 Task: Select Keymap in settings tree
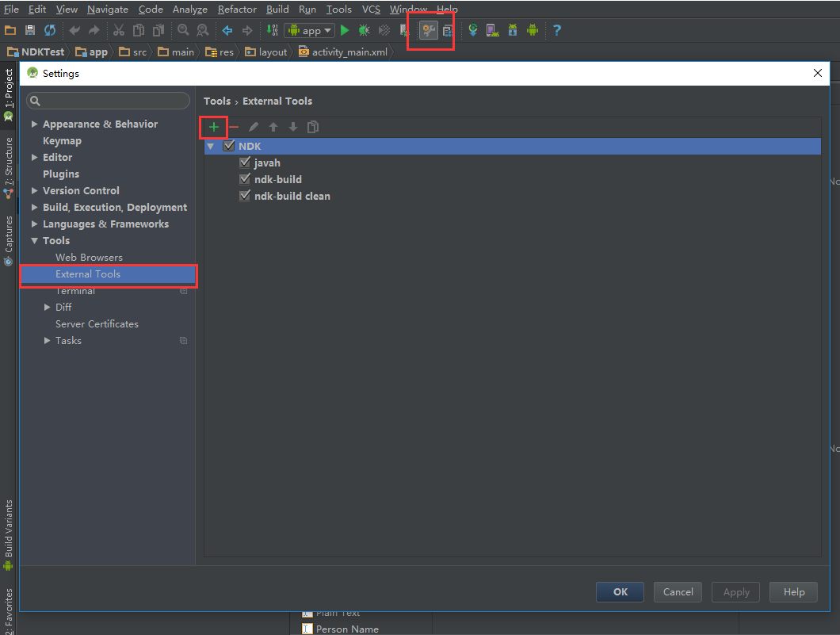coord(62,140)
